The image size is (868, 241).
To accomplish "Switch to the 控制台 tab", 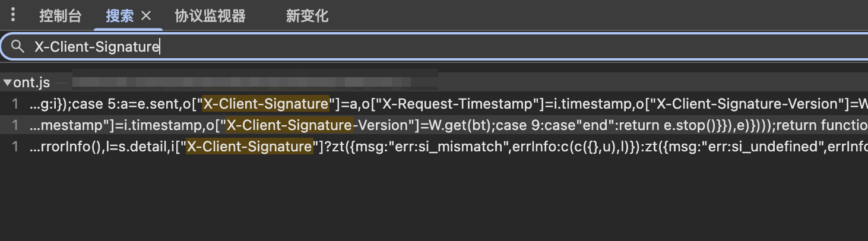I will [61, 16].
